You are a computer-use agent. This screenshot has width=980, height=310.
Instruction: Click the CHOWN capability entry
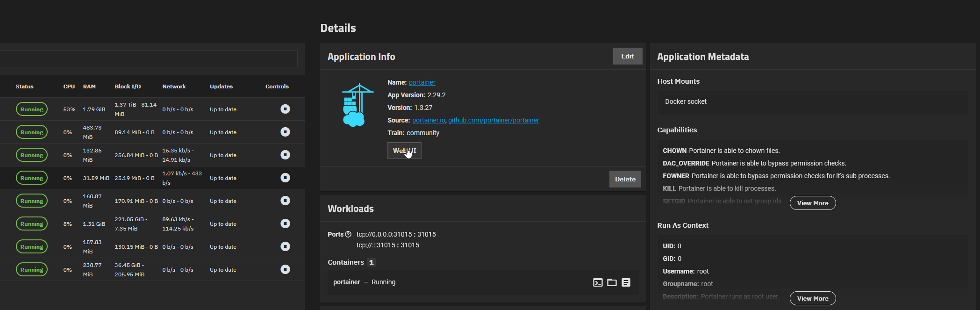[721, 151]
